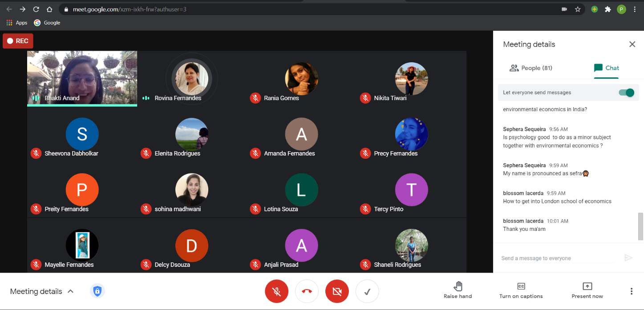Select the Chat tab

click(606, 68)
